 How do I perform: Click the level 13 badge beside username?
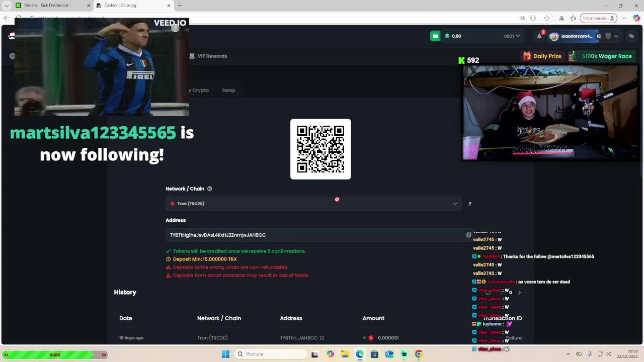[598, 36]
